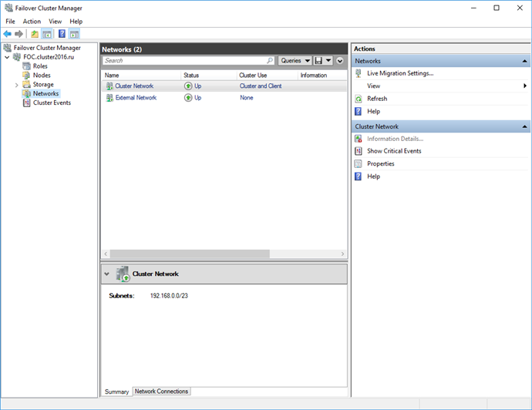Click the scroll right arrow of networks list

click(x=342, y=254)
